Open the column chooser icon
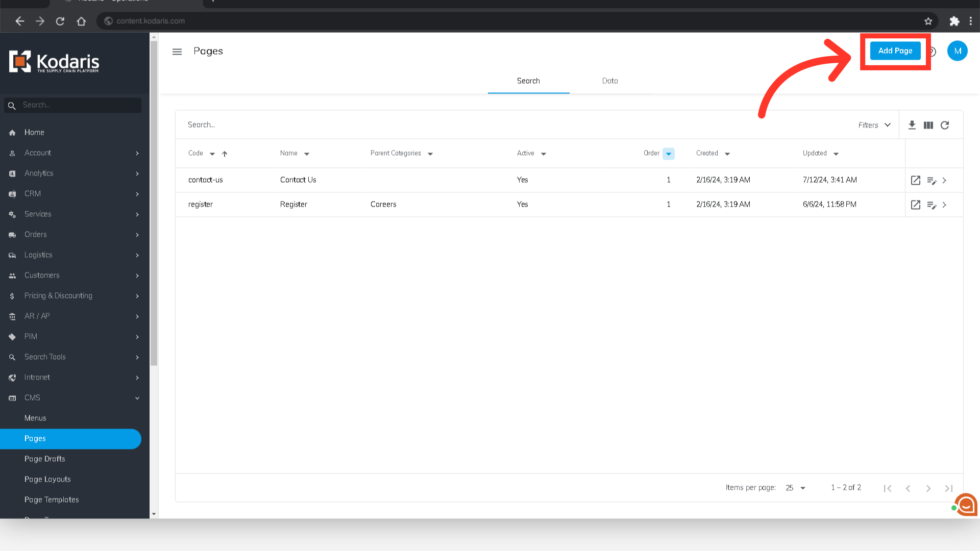Viewport: 980px width, 551px height. [928, 125]
